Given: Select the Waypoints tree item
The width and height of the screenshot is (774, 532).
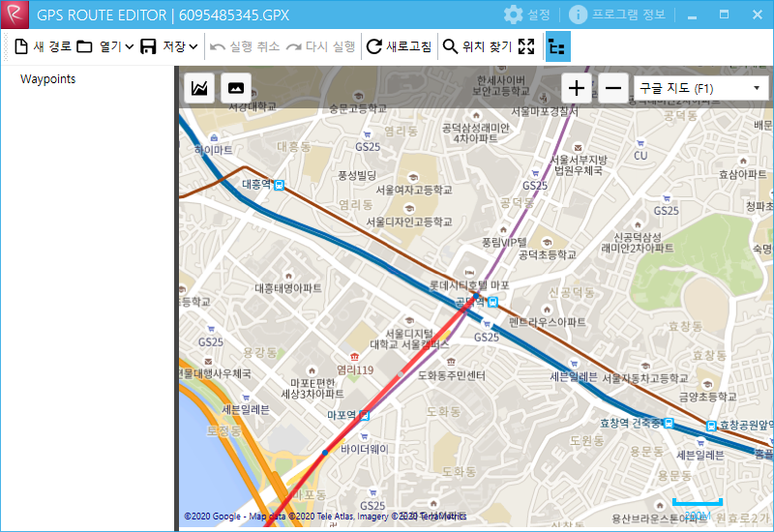Looking at the screenshot, I should (x=47, y=79).
